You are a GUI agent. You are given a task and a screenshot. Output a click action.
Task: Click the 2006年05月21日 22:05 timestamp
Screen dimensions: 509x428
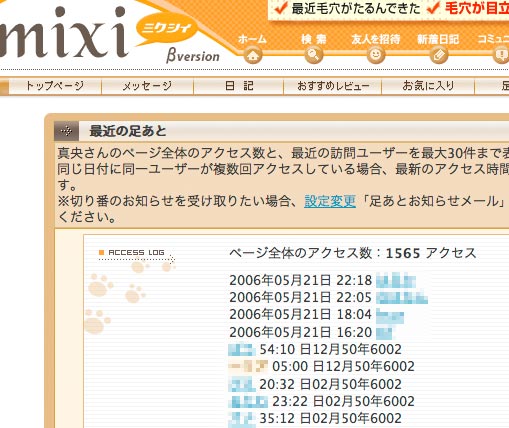pos(300,297)
